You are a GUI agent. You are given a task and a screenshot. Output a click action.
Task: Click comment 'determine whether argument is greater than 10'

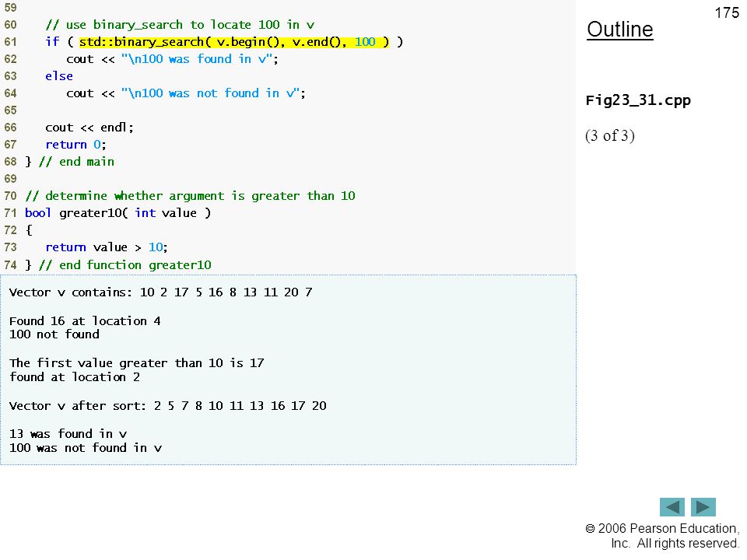click(x=190, y=196)
